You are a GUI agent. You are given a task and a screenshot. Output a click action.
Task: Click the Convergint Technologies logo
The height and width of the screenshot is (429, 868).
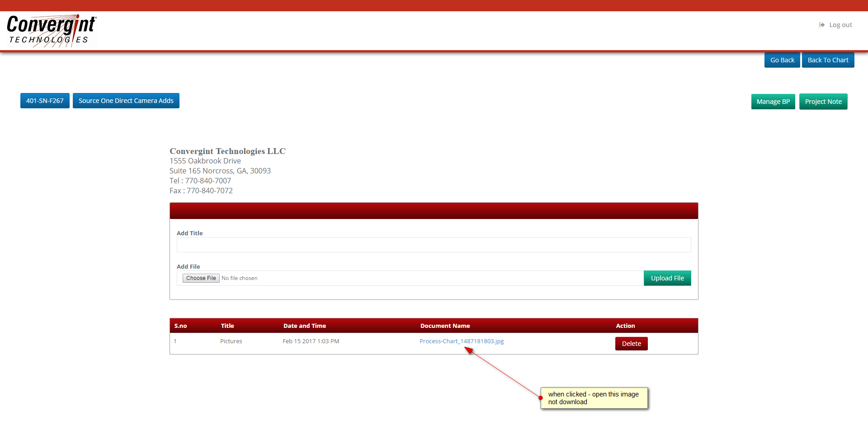51,30
